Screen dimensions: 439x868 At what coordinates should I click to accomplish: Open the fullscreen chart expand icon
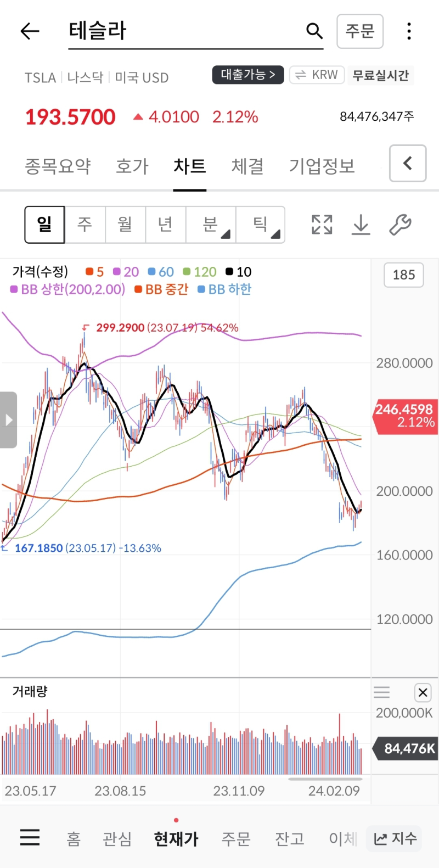tap(322, 225)
